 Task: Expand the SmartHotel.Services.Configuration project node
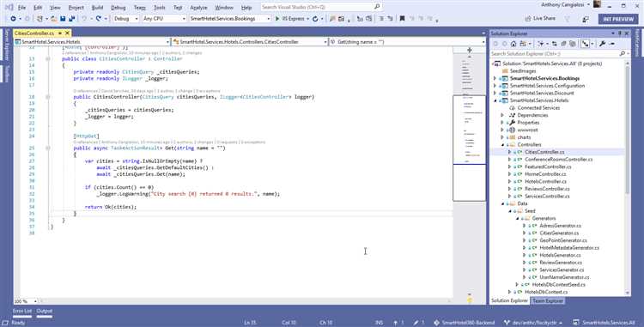pos(495,86)
